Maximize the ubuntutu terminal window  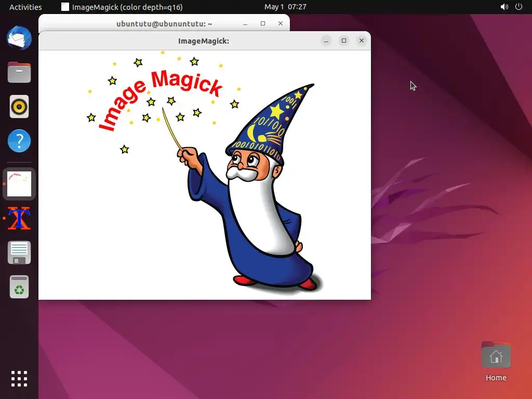262,23
